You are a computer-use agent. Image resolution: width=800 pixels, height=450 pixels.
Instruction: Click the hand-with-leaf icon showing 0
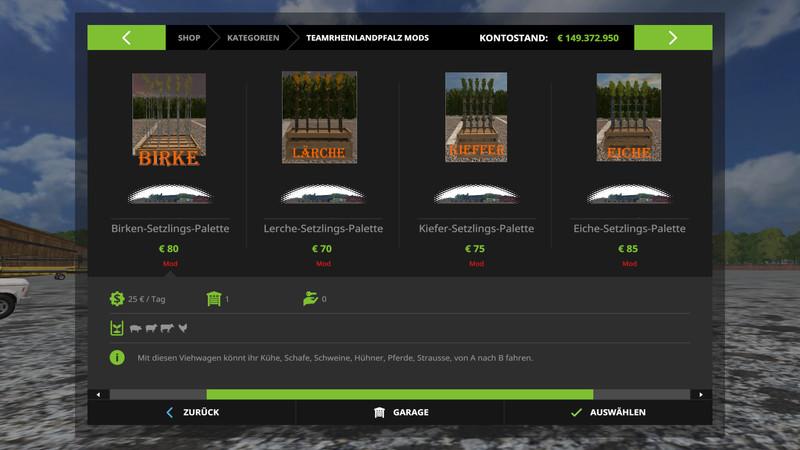[x=309, y=298]
